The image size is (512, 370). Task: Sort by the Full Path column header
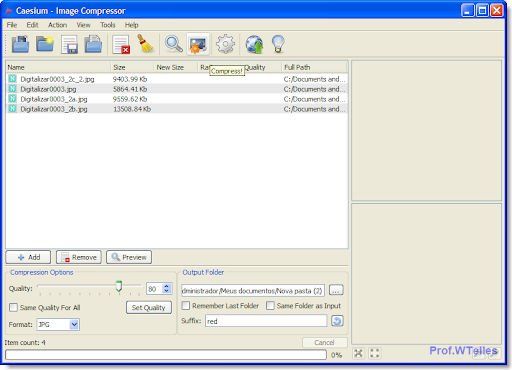[x=314, y=67]
